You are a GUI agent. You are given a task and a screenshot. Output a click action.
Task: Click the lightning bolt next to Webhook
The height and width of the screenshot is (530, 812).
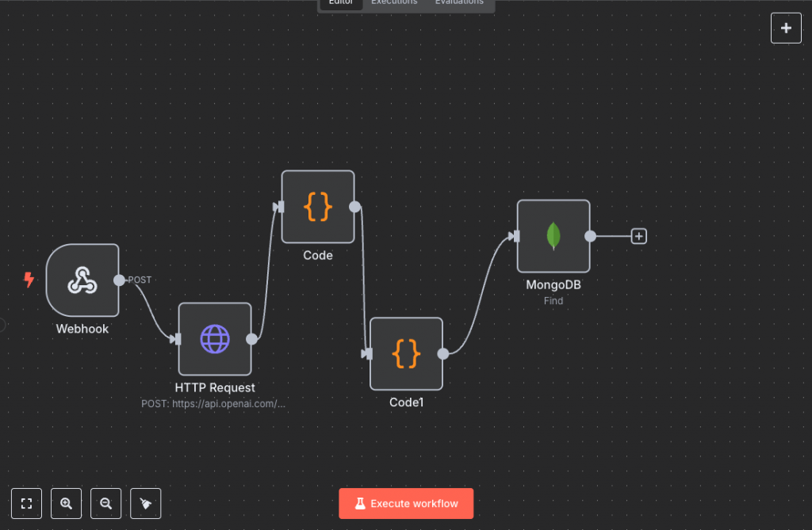point(29,279)
